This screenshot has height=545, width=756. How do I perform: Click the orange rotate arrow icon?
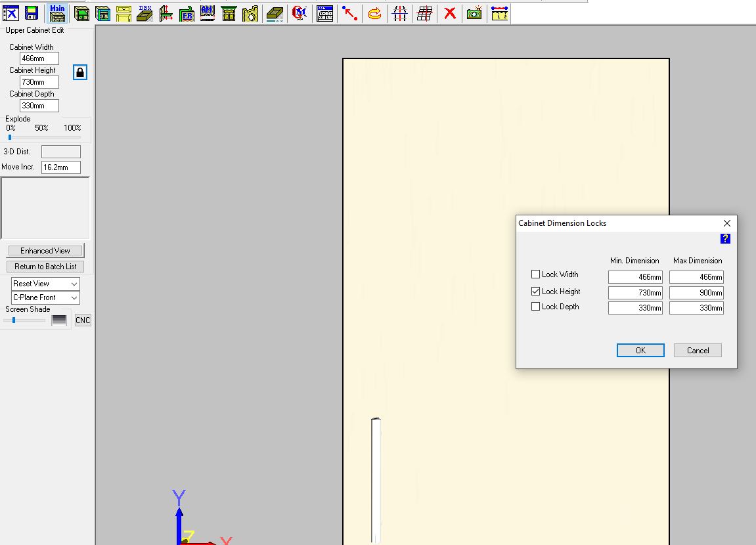[374, 13]
